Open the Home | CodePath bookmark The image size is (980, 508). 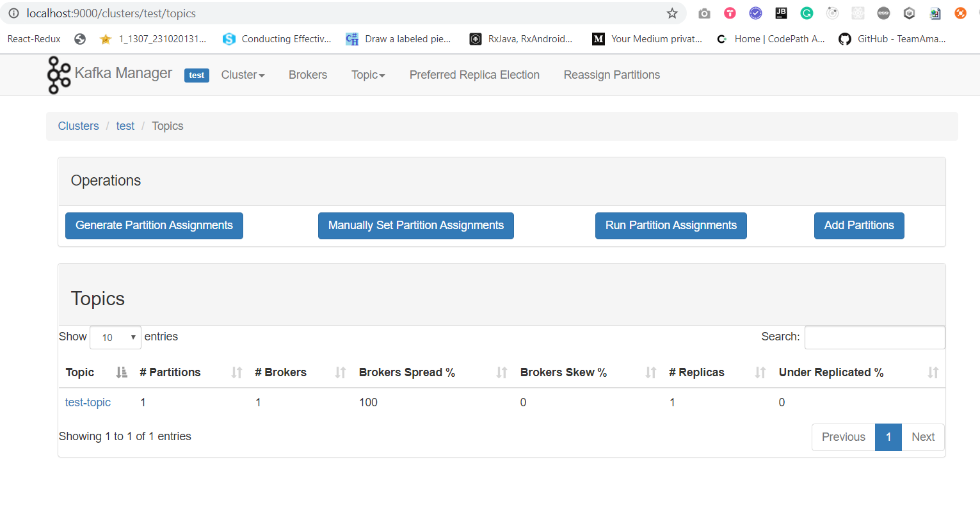771,39
